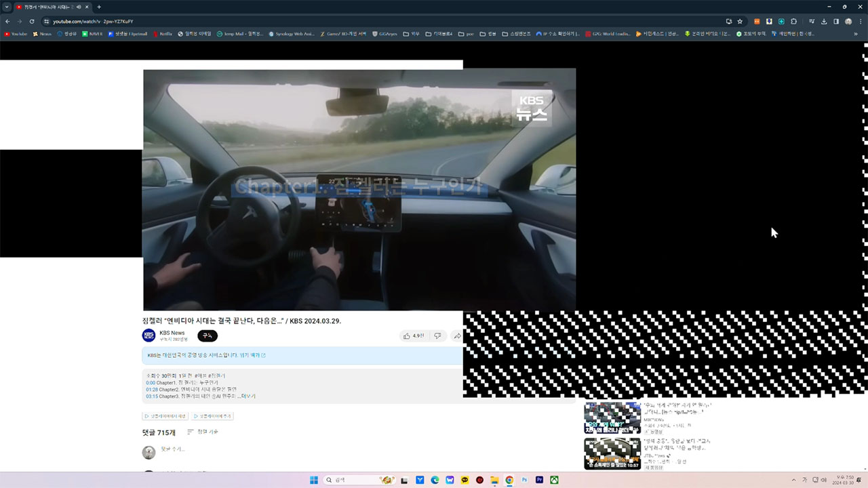Open Photoshop from the taskbar
Image resolution: width=868 pixels, height=488 pixels.
click(x=524, y=480)
